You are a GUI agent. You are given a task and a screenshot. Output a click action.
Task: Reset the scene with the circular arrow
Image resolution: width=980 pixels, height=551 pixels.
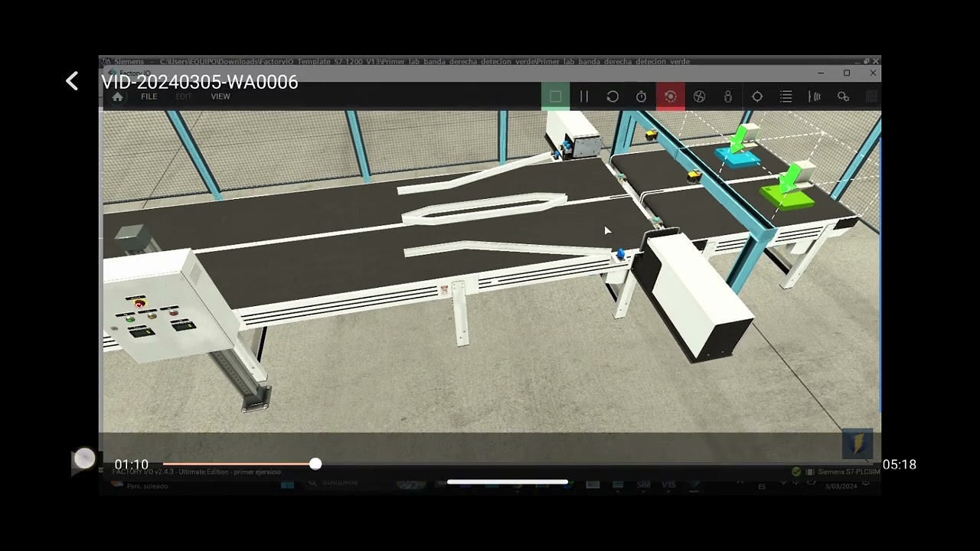pyautogui.click(x=612, y=96)
